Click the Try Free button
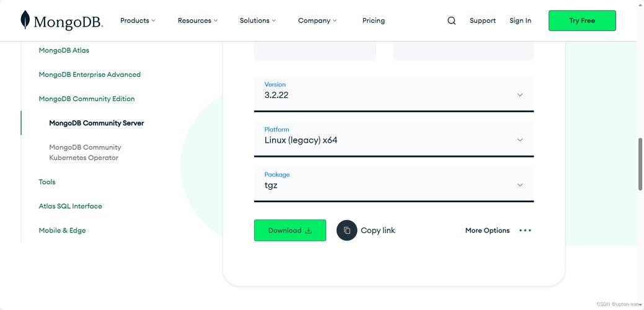The width and height of the screenshot is (644, 310). point(582,20)
